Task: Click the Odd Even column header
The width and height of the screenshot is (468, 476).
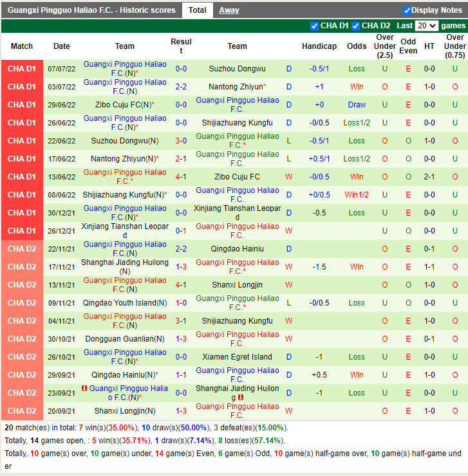Action: point(408,46)
